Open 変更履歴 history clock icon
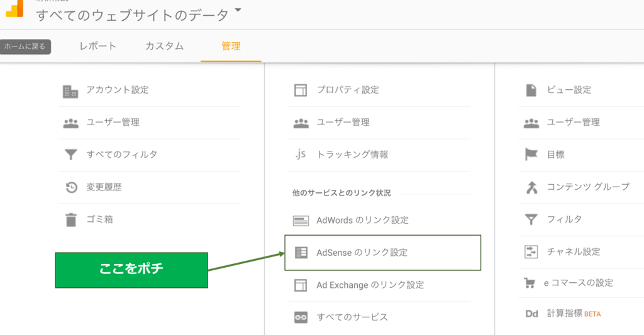 70,187
